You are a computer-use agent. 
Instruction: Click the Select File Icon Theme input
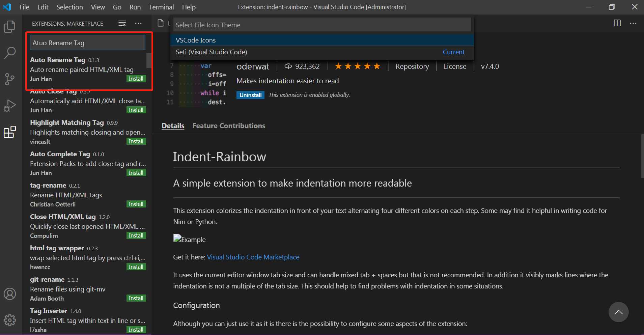pos(322,25)
